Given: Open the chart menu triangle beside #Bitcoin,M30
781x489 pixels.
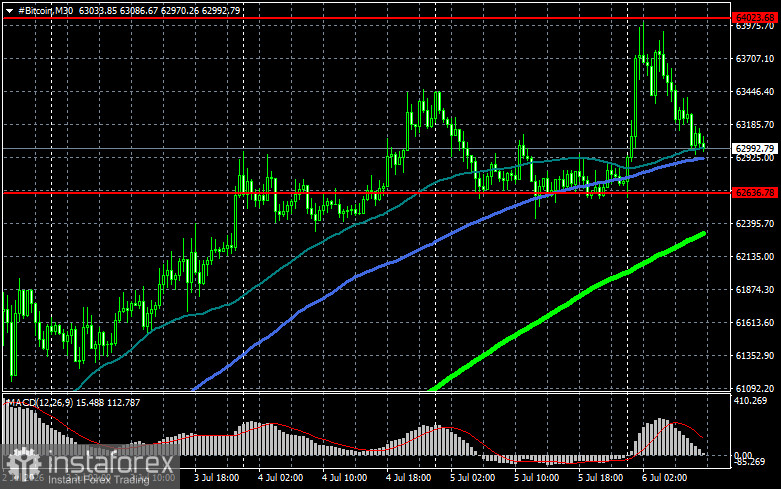Looking at the screenshot, I should pos(9,10).
